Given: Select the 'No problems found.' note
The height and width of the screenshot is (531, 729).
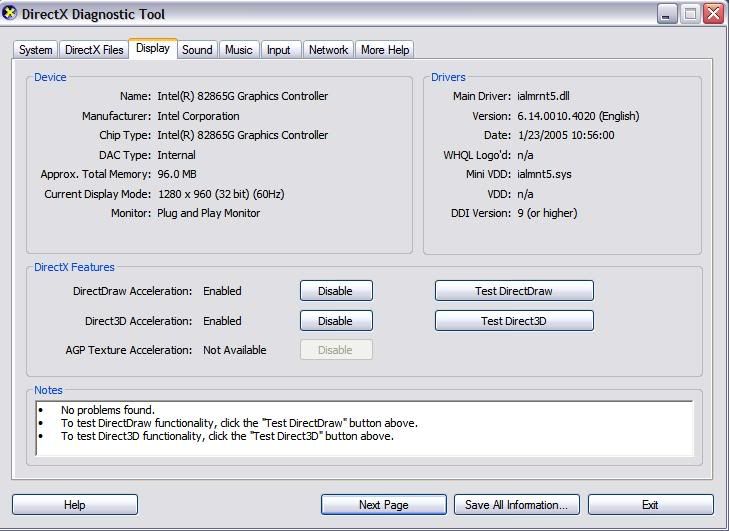Looking at the screenshot, I should point(108,410).
